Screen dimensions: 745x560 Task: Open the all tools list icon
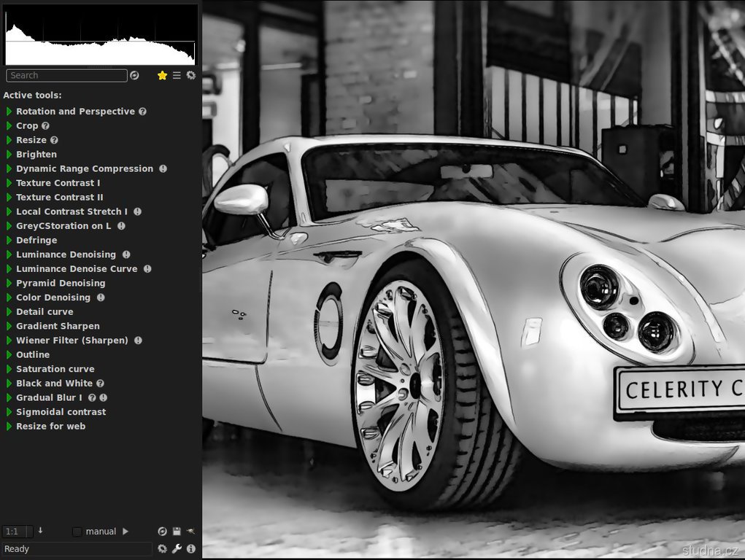click(x=177, y=75)
